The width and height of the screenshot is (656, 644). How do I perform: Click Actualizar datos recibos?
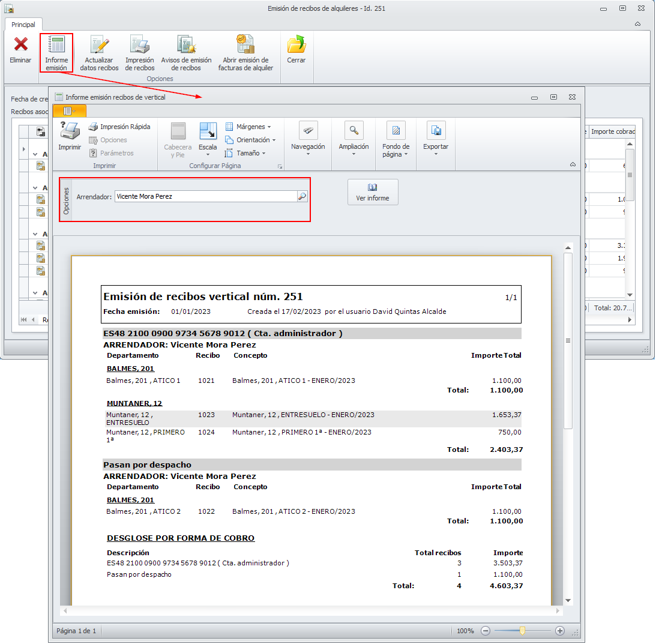click(x=99, y=53)
